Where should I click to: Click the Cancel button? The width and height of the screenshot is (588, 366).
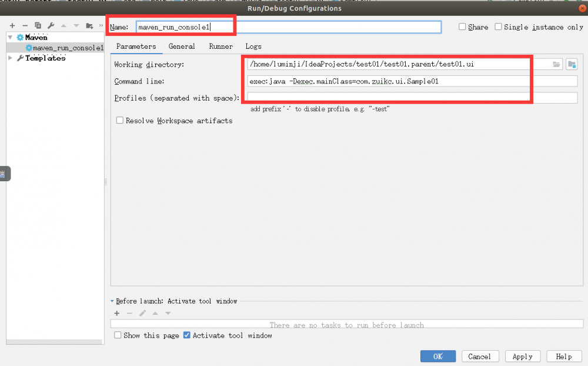click(x=480, y=356)
